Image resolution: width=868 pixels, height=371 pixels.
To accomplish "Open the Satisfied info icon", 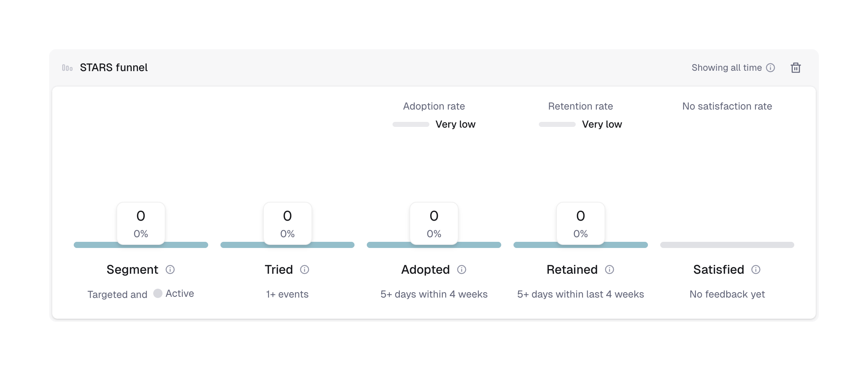I will (x=756, y=270).
